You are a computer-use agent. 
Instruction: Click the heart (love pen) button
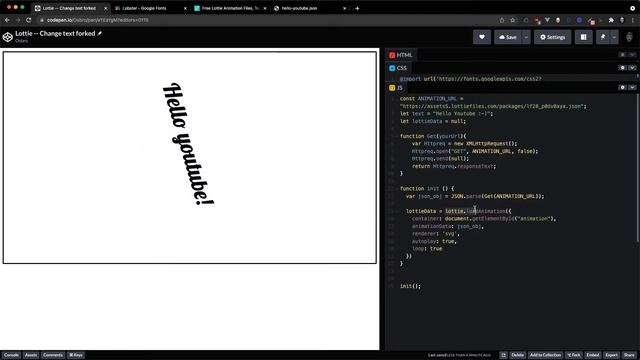pyautogui.click(x=482, y=37)
